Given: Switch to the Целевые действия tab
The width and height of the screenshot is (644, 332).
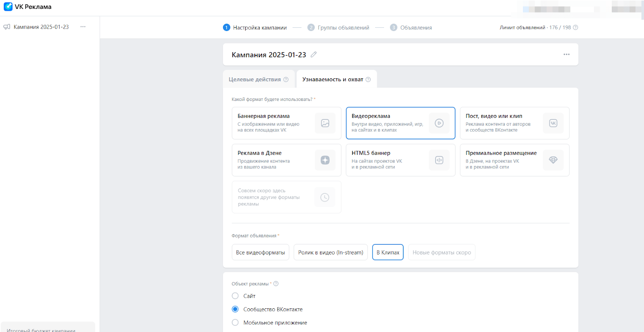Looking at the screenshot, I should (254, 80).
